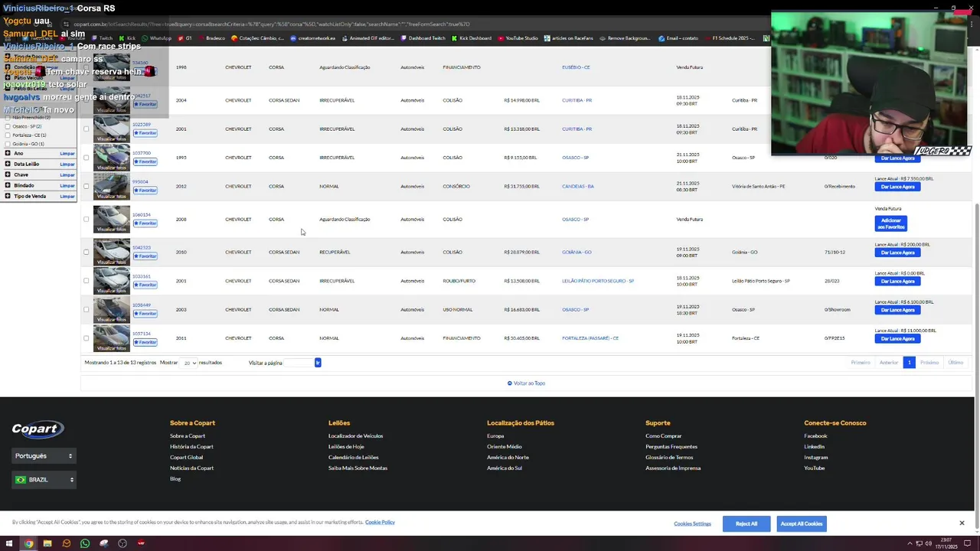Check the row checkbox for lot 1057134

tap(86, 338)
